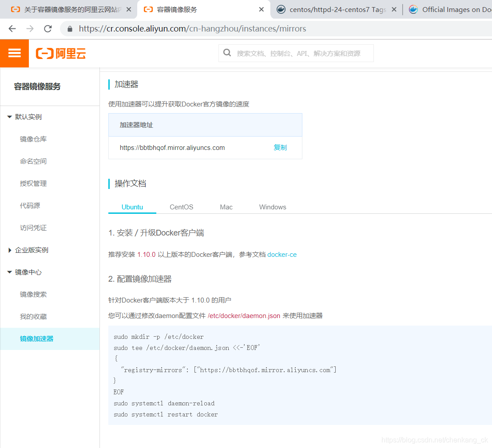Click the 1. 安装 / 升级Docker客户端 heading
The image size is (492, 448).
point(156,233)
